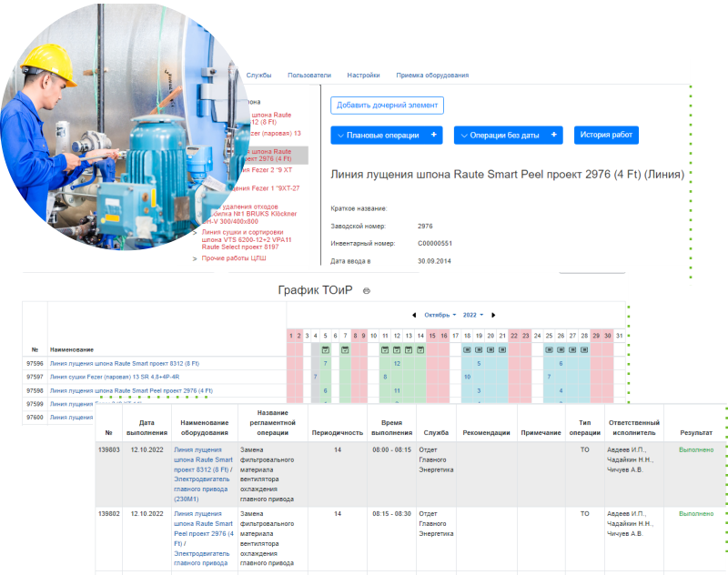Open equipment link in row 139802
728x575 pixels.
(x=203, y=539)
